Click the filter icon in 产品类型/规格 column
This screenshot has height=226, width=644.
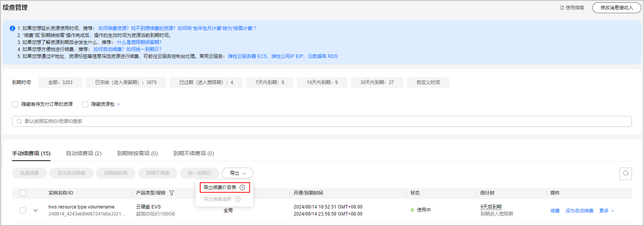[x=172, y=193]
